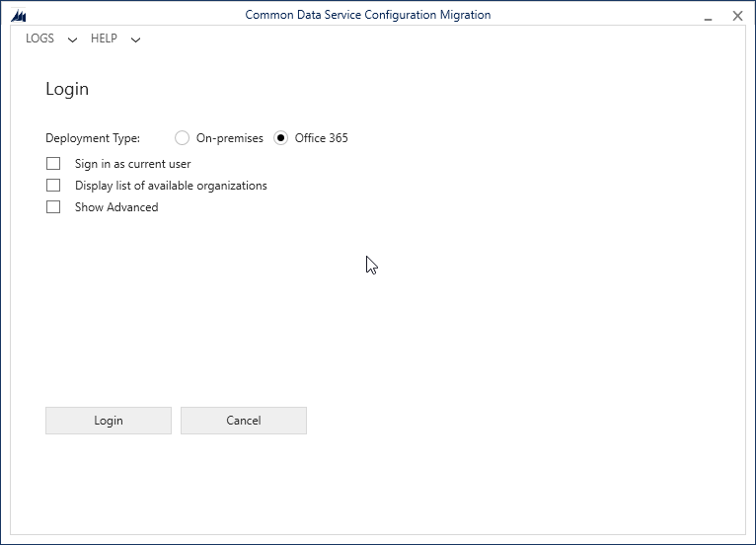Select the Office 365 deployment type
This screenshot has height=545, width=756.
(x=280, y=138)
